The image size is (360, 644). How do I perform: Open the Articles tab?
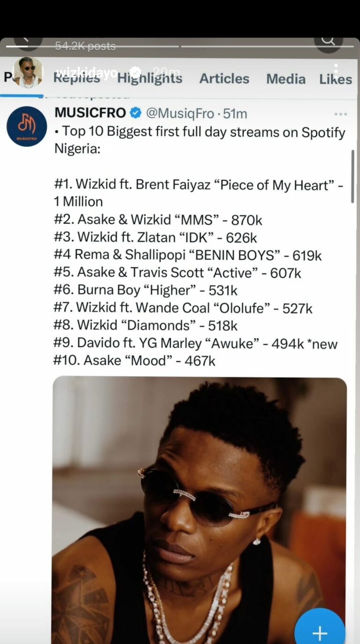[x=224, y=79]
